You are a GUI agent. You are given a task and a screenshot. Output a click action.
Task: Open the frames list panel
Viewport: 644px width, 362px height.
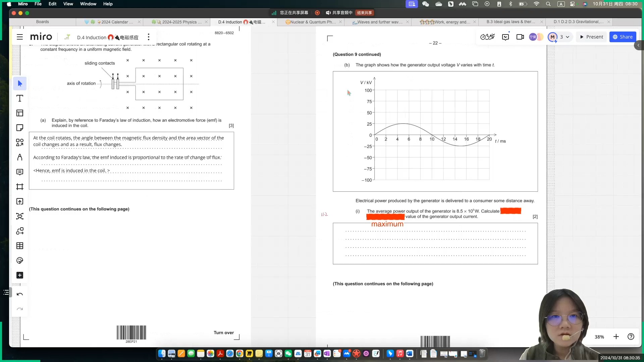point(6,293)
